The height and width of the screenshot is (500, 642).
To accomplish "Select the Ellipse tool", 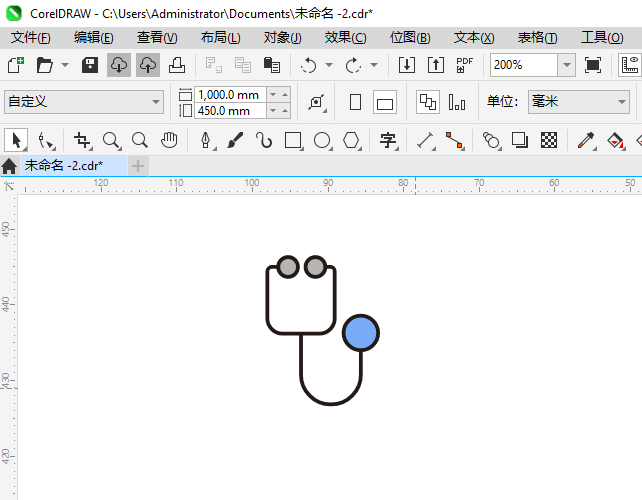I will 322,140.
